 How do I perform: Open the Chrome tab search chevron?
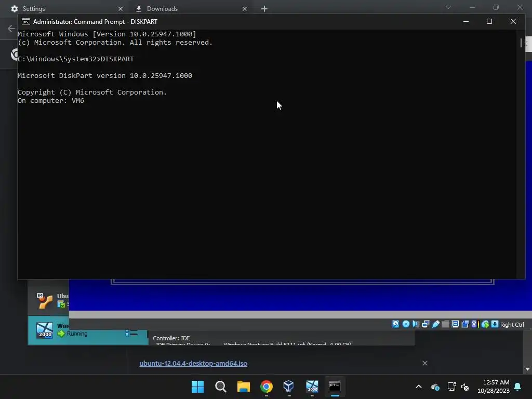(448, 7)
